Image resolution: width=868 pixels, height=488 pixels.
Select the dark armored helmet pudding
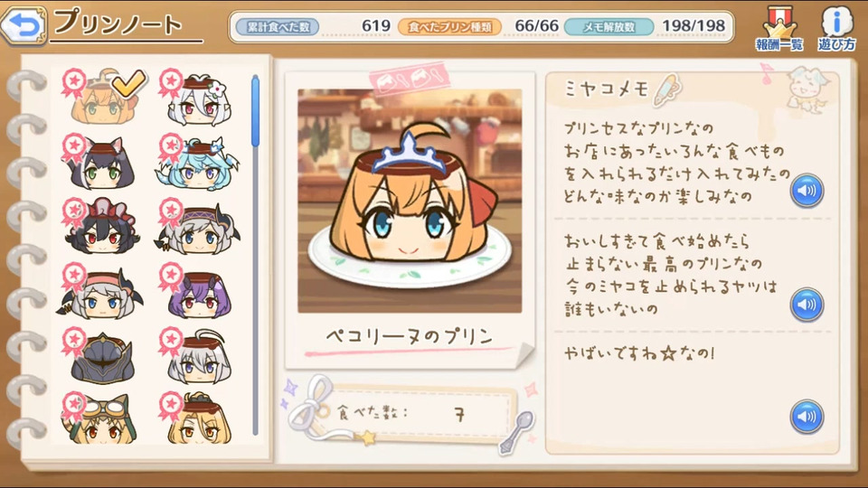pyautogui.click(x=101, y=357)
